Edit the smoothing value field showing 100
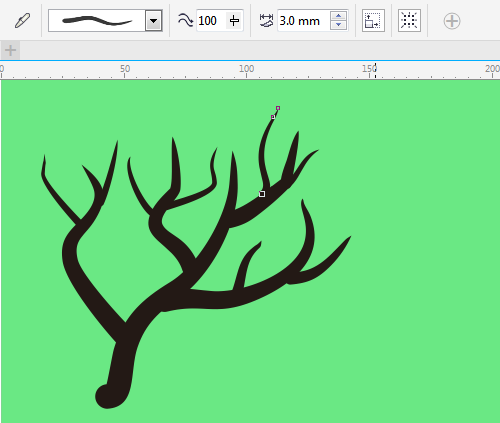Image resolution: width=500 pixels, height=423 pixels. pyautogui.click(x=211, y=21)
